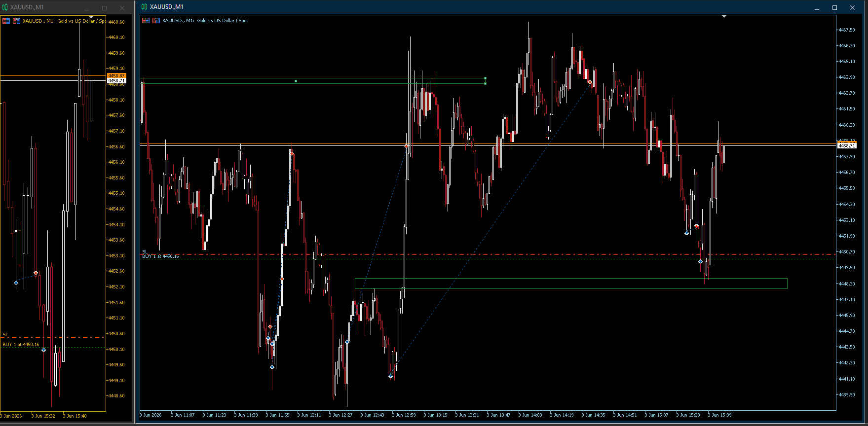The height and width of the screenshot is (426, 868).
Task: Select SL line label in right chart
Action: click(x=145, y=252)
